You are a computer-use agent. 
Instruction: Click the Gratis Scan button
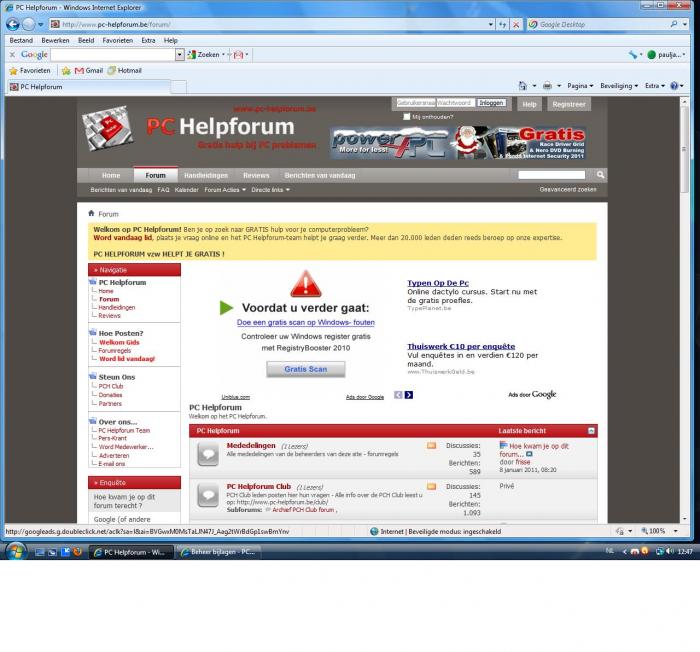[306, 369]
